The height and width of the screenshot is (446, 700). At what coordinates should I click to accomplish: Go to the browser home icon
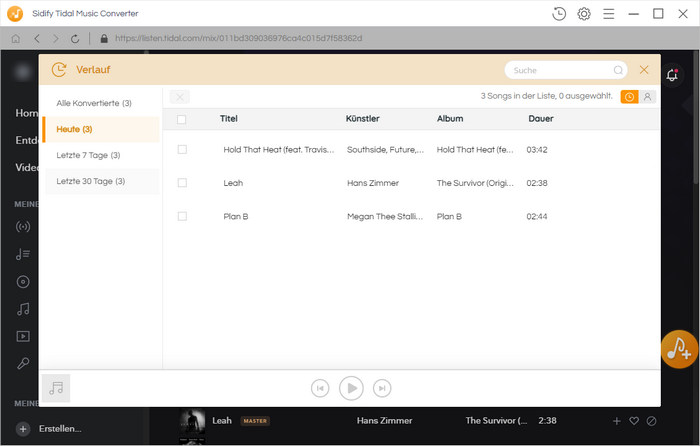(x=16, y=39)
